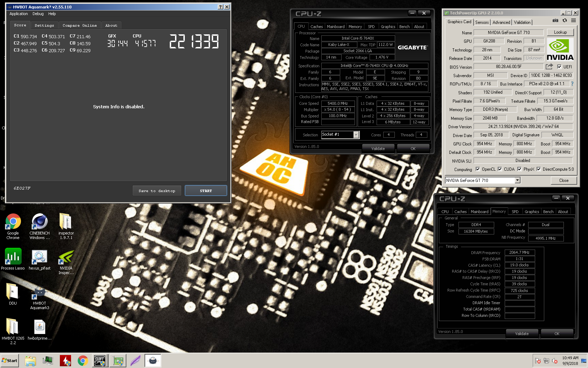Click the NVIDIA logo in GPU-Z
The width and height of the screenshot is (588, 368).
[560, 50]
